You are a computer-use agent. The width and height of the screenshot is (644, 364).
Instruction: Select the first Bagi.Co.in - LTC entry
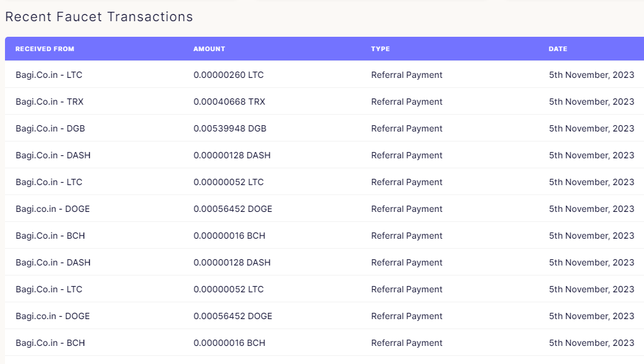[49, 75]
